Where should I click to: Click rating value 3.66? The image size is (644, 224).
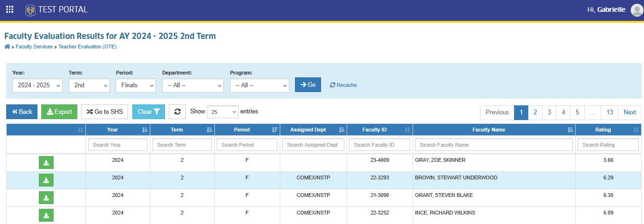(x=608, y=160)
